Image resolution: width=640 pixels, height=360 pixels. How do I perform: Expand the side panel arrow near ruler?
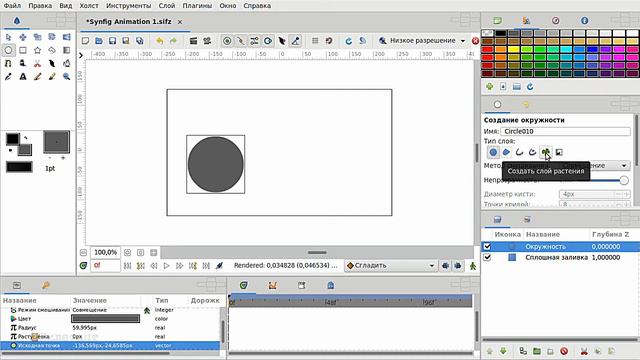81,55
